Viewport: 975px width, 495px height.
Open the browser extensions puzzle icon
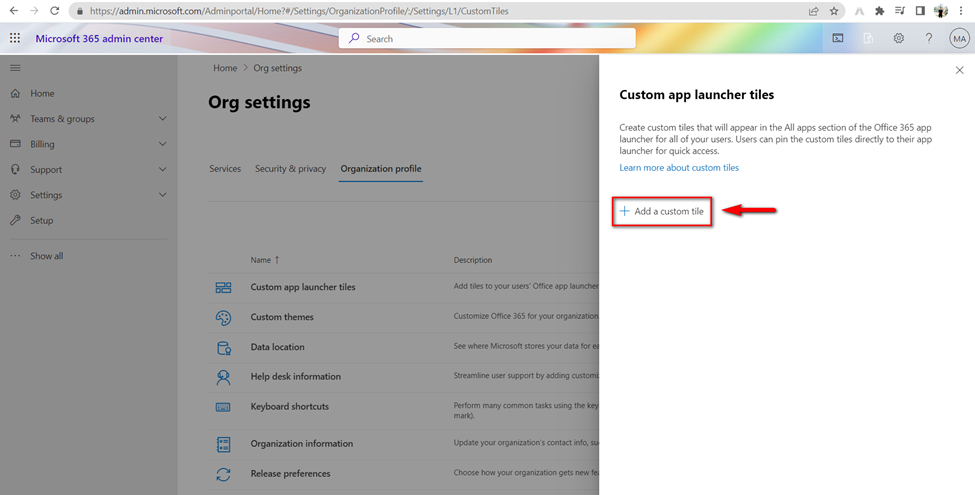pos(879,11)
